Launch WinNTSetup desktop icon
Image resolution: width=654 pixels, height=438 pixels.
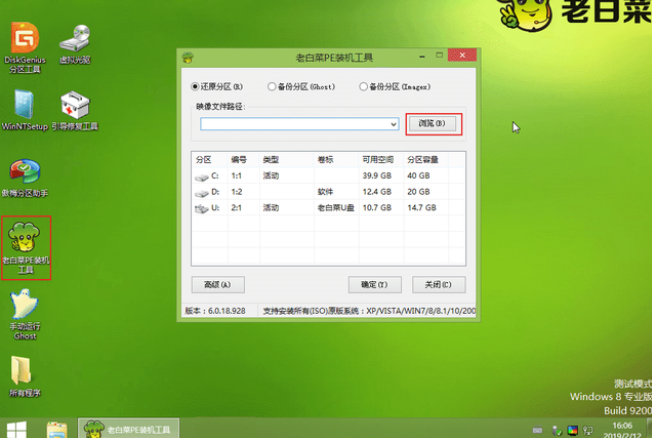pyautogui.click(x=25, y=111)
